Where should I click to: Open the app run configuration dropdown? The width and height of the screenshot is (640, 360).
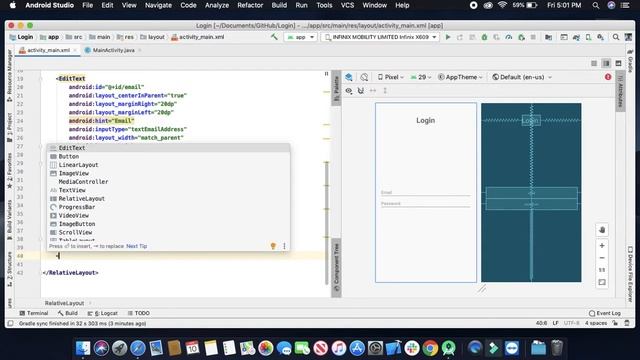[301, 37]
